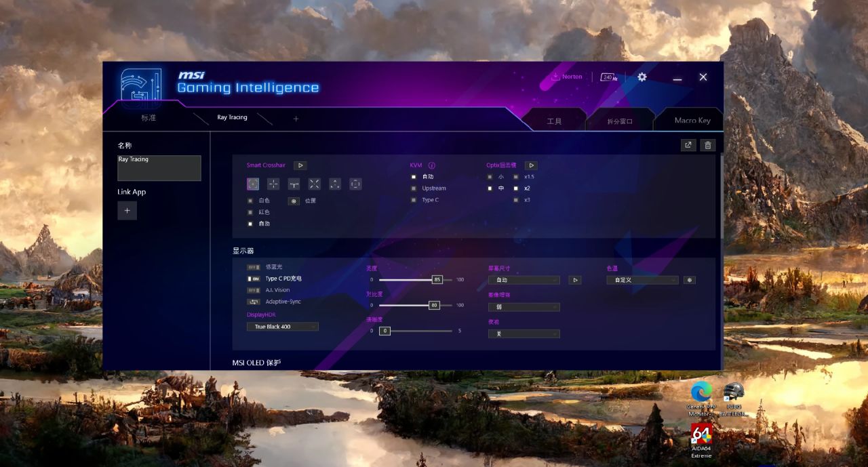Image resolution: width=868 pixels, height=467 pixels.
Task: Add a Link App with plus button
Action: (127, 211)
